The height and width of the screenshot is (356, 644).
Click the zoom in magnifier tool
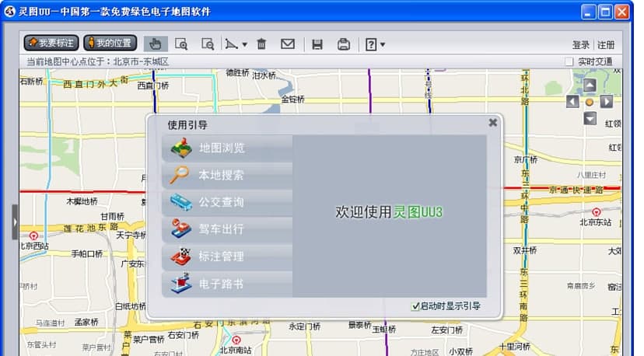pos(181,44)
